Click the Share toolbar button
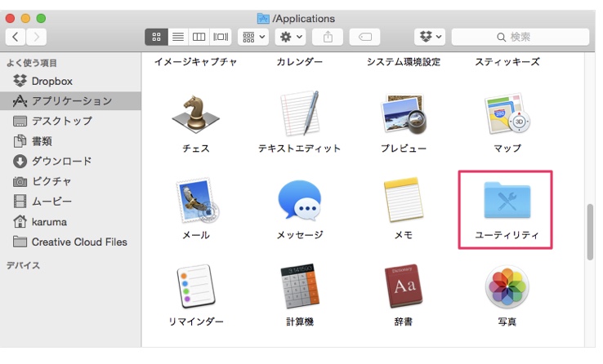This screenshot has height=364, width=603. point(328,37)
